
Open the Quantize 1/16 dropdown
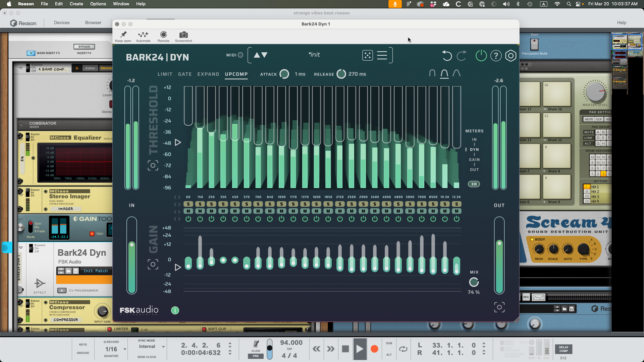tap(125, 349)
